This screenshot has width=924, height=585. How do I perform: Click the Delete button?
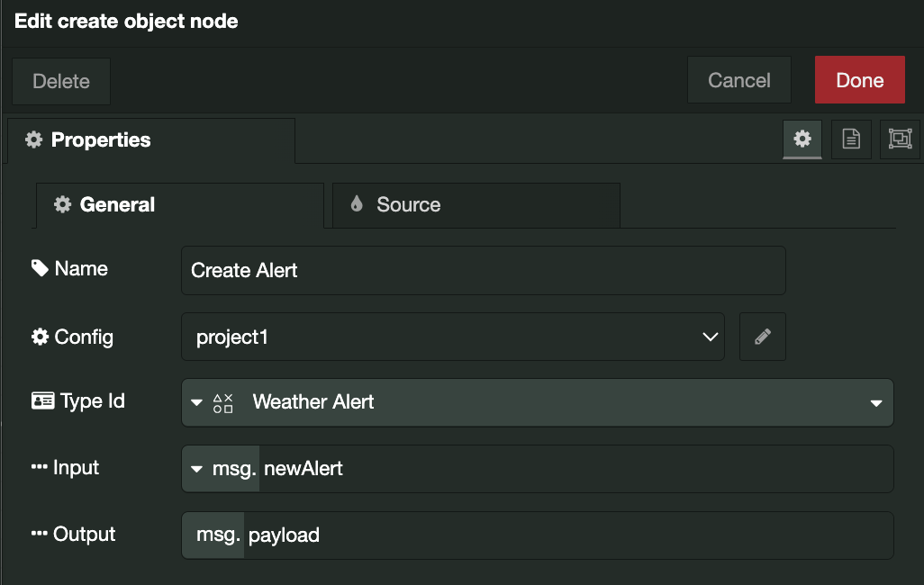(61, 81)
